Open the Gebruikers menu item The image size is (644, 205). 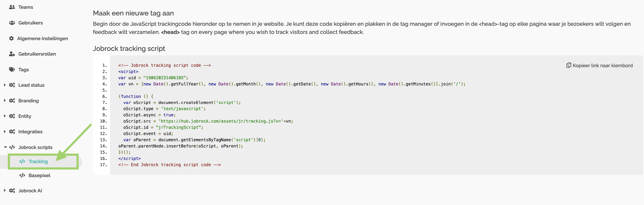click(x=30, y=23)
